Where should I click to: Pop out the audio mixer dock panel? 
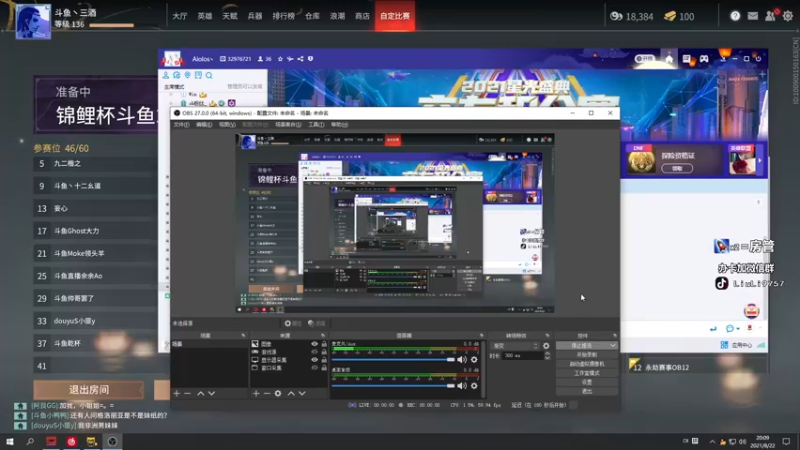click(482, 335)
